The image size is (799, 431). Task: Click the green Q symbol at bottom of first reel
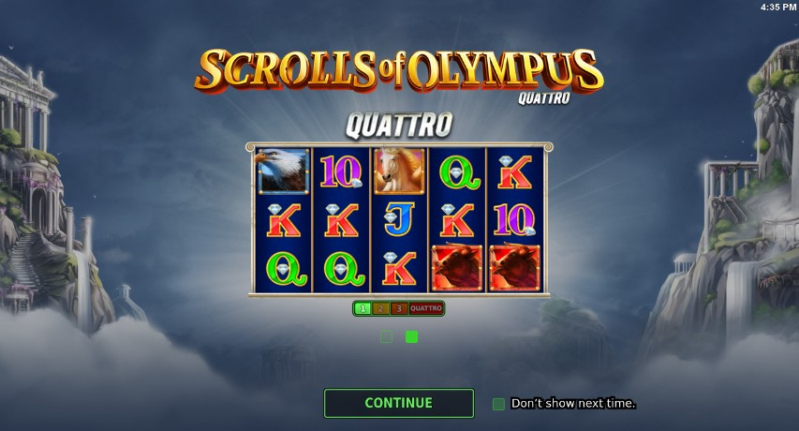tap(285, 268)
